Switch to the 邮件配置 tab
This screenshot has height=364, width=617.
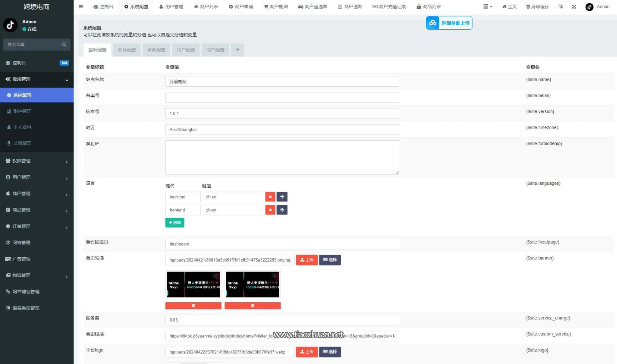pyautogui.click(x=127, y=50)
